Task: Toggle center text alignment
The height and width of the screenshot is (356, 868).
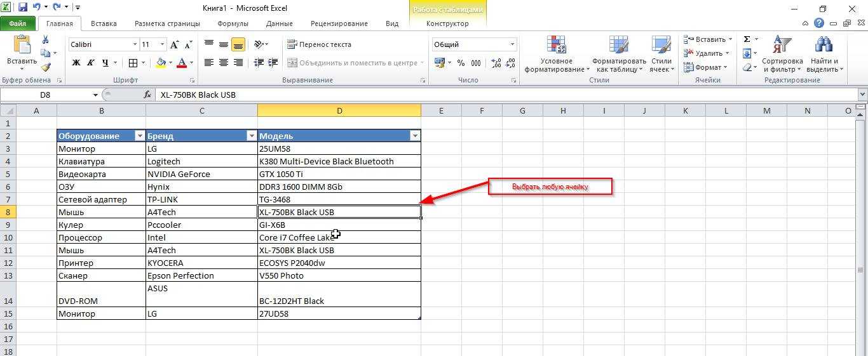Action: coord(224,63)
